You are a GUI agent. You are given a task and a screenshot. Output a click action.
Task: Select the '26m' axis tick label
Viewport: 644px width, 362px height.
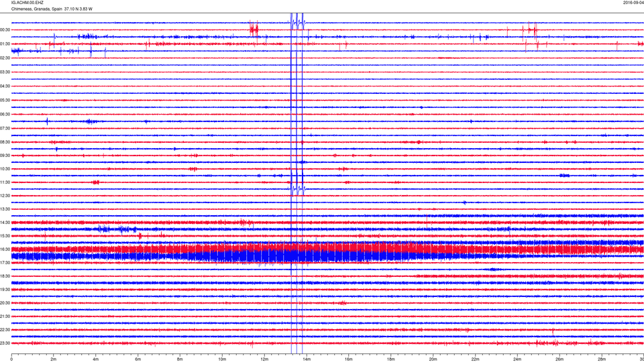(x=559, y=359)
